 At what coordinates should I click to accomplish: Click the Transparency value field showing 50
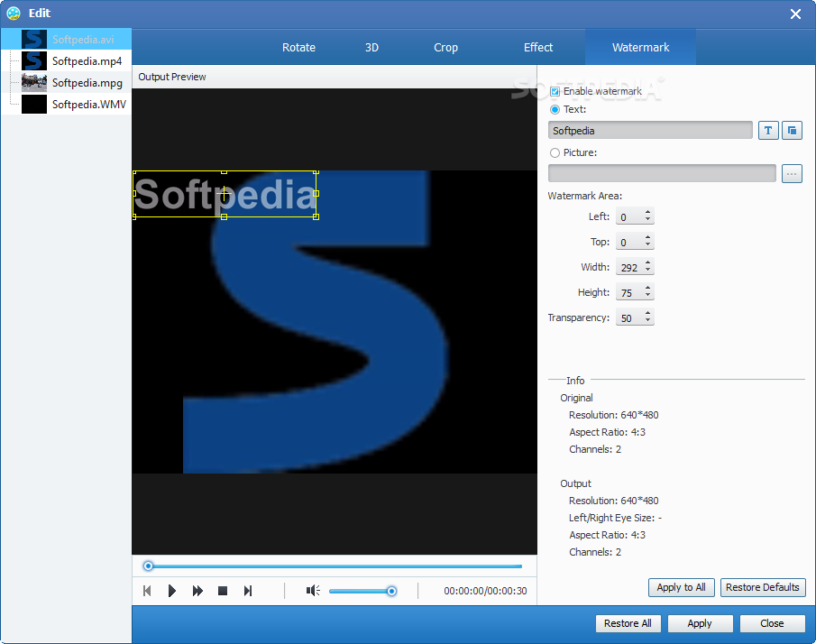[x=629, y=317]
